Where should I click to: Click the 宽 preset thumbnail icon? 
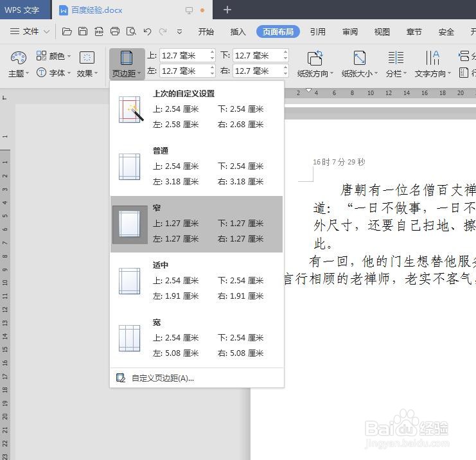(130, 338)
